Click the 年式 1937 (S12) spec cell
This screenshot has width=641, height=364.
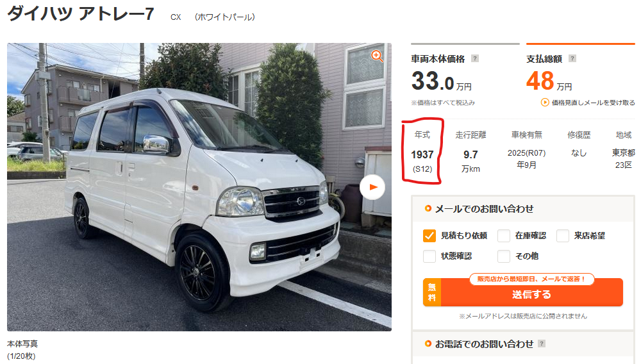point(422,152)
